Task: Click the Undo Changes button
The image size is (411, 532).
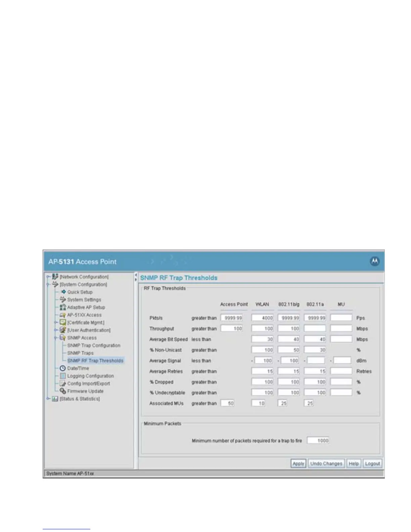Action: click(x=326, y=463)
